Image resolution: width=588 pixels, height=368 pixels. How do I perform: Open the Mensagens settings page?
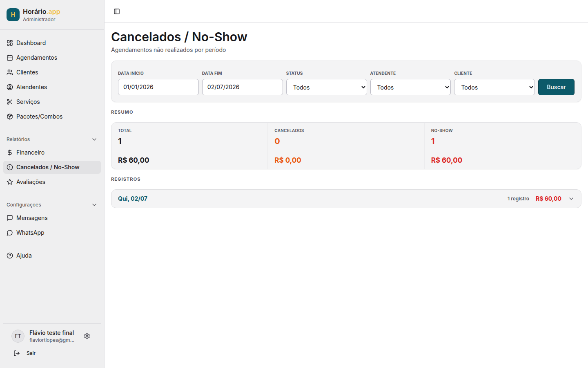(52, 218)
